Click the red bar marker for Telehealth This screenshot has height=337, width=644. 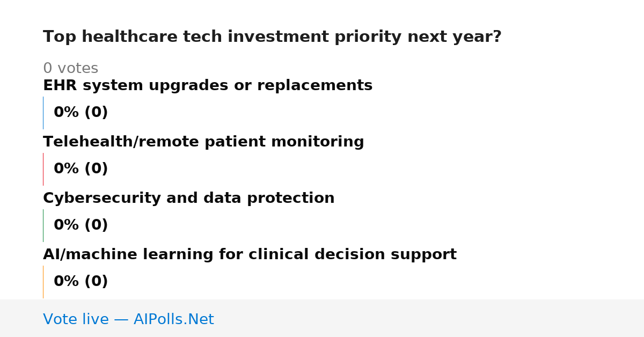pos(43,169)
